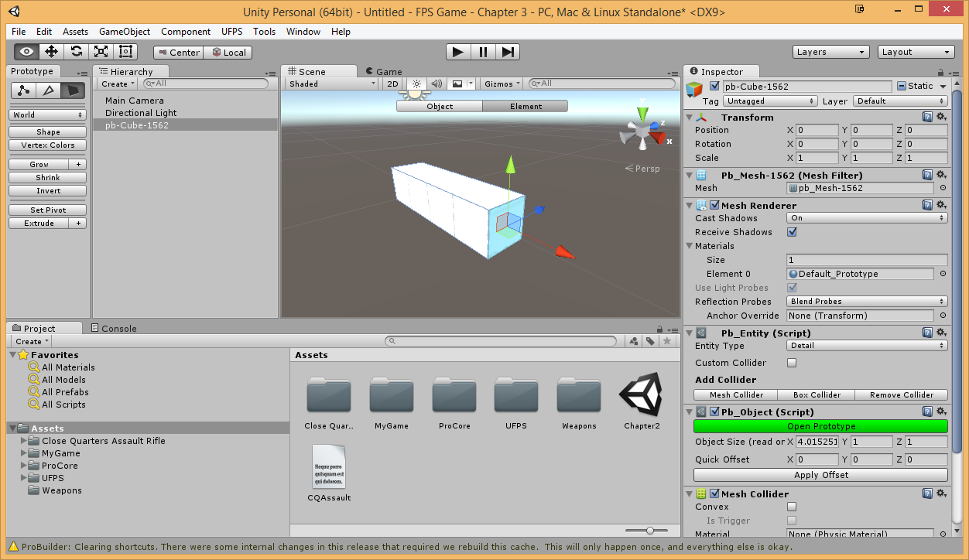Click the scene orientation gizmo

click(643, 131)
